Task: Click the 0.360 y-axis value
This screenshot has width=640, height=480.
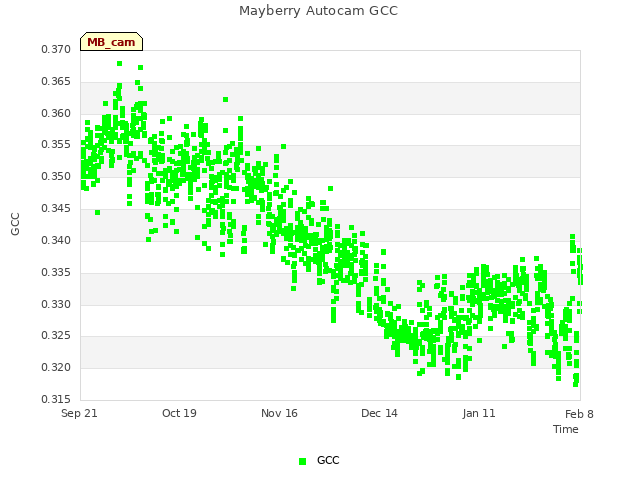Action: (56, 113)
